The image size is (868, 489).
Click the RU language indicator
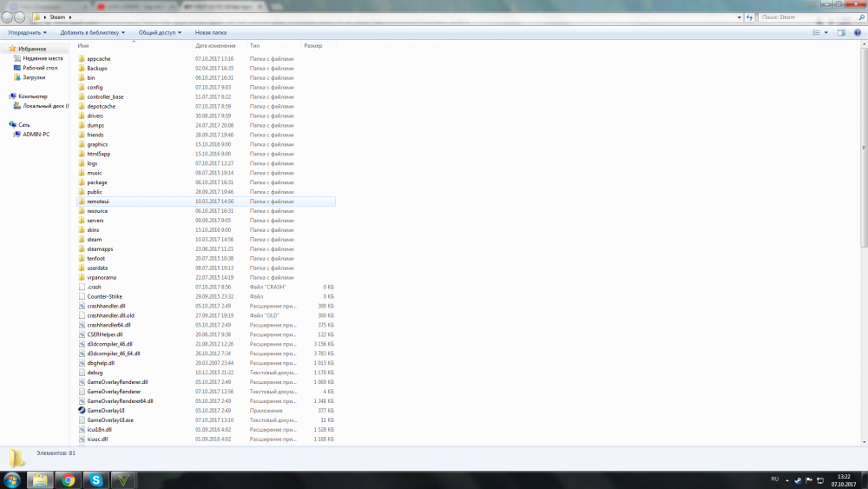pyautogui.click(x=774, y=479)
